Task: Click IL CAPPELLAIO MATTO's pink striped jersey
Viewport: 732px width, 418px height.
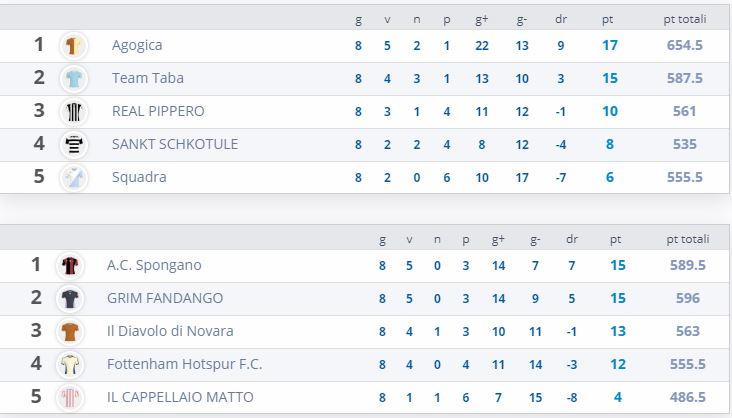Action: coord(70,397)
